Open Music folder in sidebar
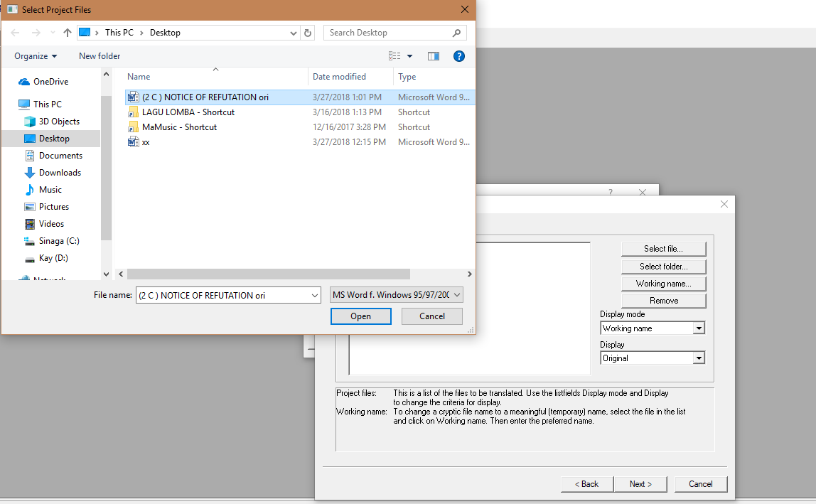Image resolution: width=816 pixels, height=504 pixels. (50, 190)
